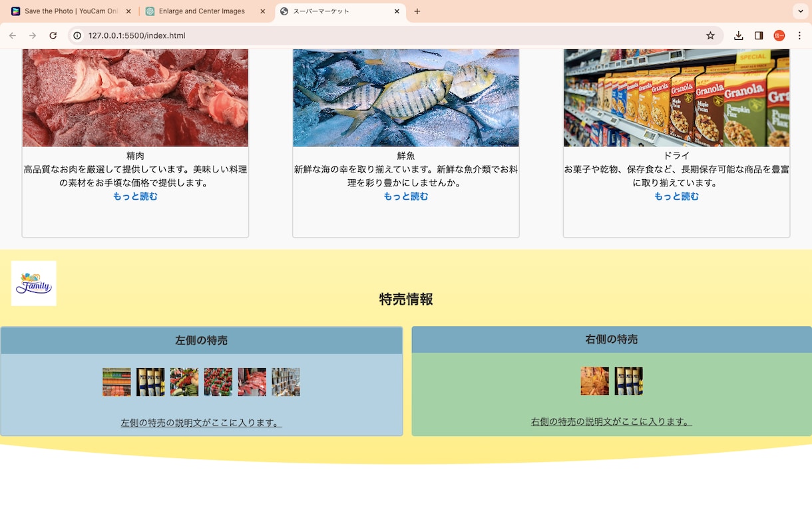Open もっと読む link under 鮮魚
This screenshot has height=508, width=812.
tap(406, 196)
